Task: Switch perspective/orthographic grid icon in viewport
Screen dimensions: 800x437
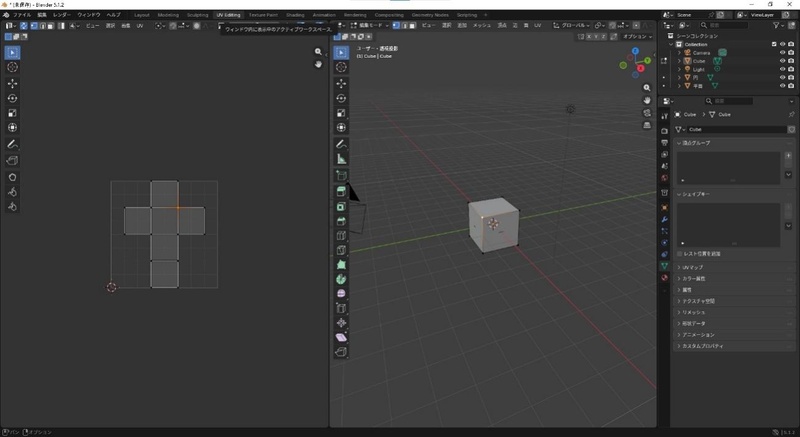Action: pos(647,125)
